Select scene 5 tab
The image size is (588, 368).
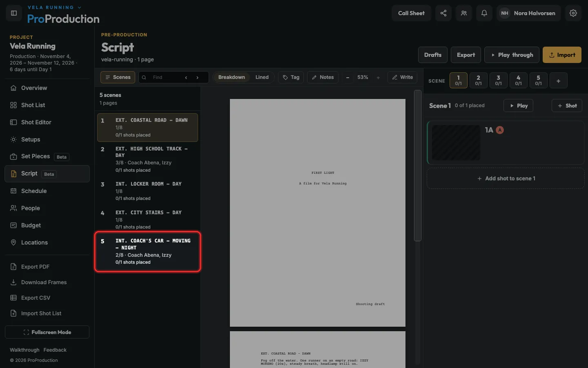click(x=538, y=80)
